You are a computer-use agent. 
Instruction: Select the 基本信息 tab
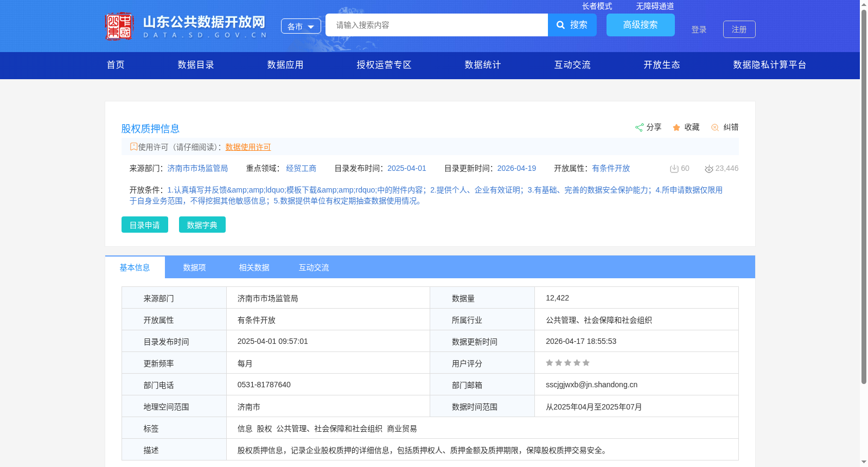135,267
